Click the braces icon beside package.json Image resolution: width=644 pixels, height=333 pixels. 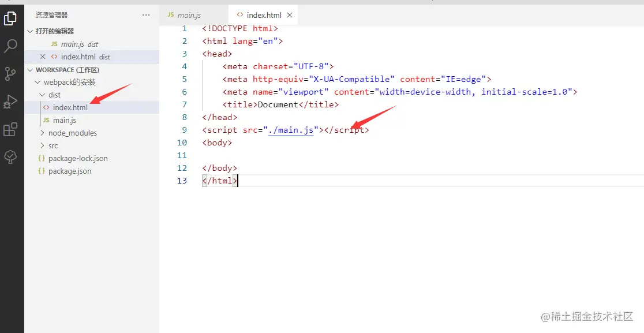pyautogui.click(x=41, y=171)
